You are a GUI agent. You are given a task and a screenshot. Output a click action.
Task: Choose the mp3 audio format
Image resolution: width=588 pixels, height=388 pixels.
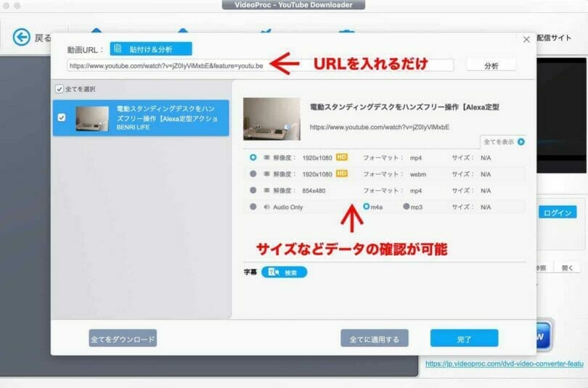click(x=406, y=207)
